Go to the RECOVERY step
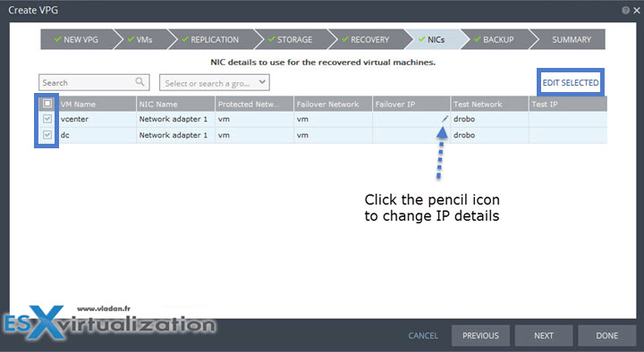 (366, 40)
